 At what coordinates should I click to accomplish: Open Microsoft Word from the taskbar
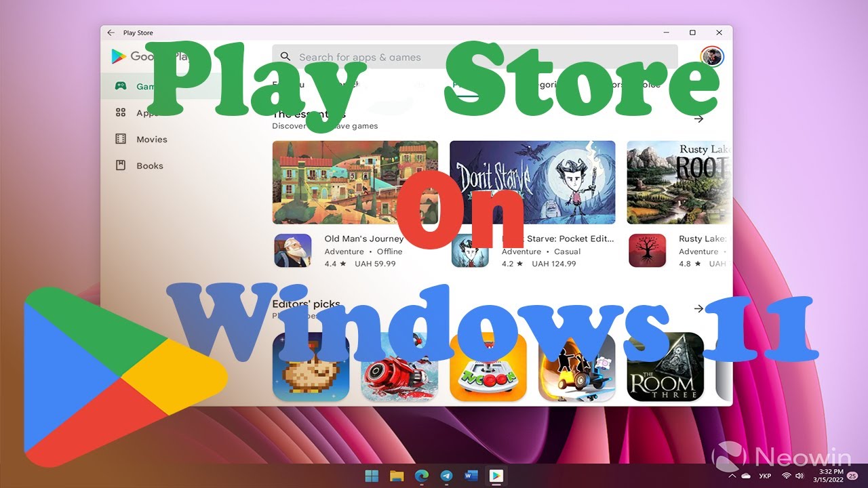[471, 476]
